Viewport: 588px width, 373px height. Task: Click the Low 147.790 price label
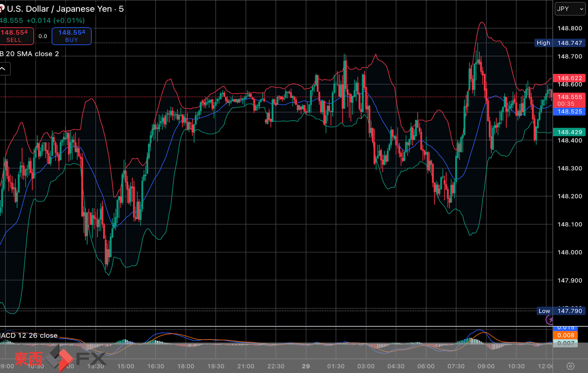click(x=560, y=311)
